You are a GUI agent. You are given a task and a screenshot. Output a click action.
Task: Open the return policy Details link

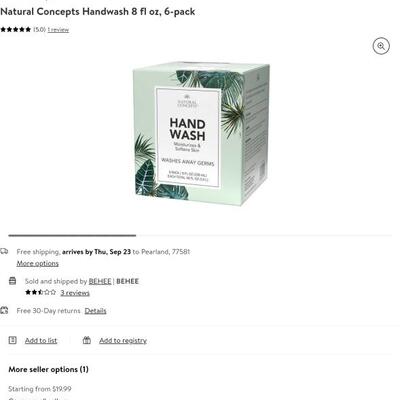(x=95, y=311)
